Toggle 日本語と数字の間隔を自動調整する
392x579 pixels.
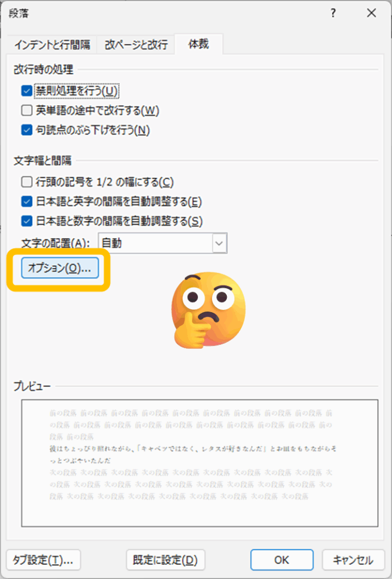[x=27, y=221]
